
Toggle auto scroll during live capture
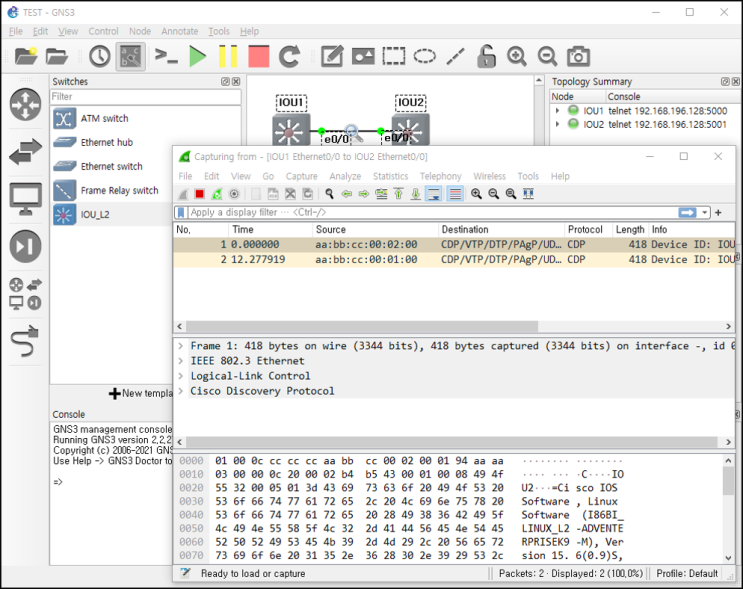click(x=434, y=194)
